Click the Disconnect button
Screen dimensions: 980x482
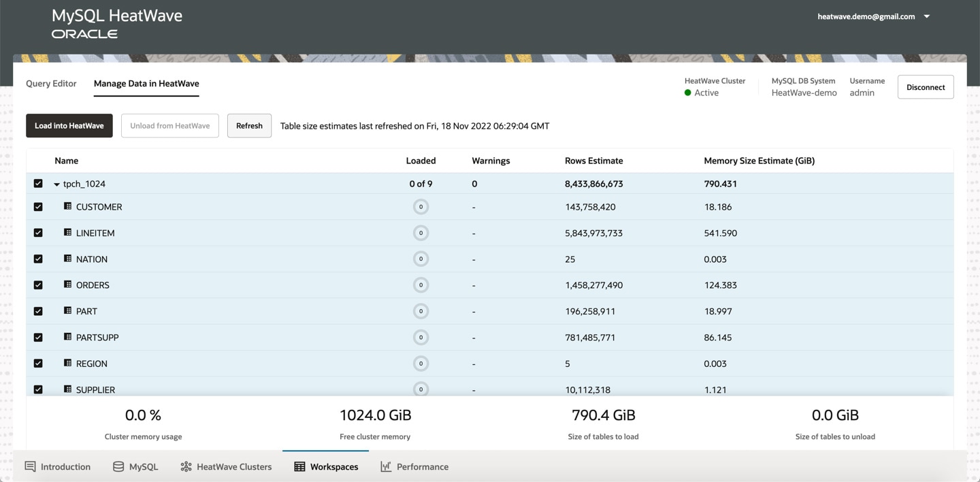tap(926, 86)
